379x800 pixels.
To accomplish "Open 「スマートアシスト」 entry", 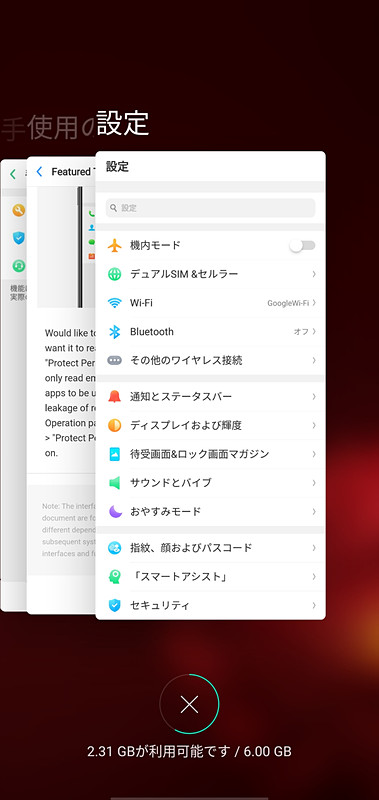I will point(210,577).
